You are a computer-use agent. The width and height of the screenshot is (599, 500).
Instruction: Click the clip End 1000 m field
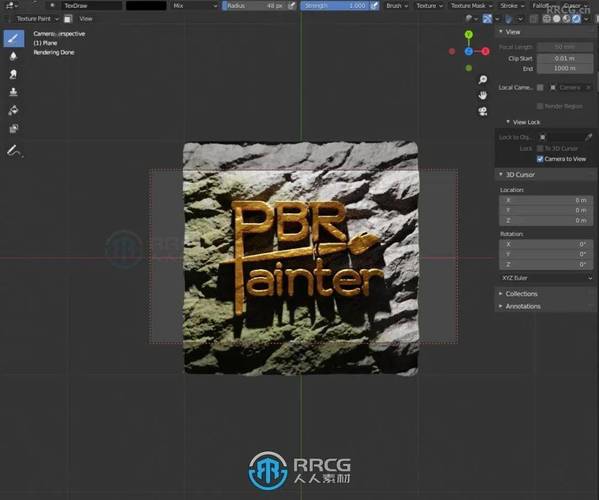coord(565,68)
